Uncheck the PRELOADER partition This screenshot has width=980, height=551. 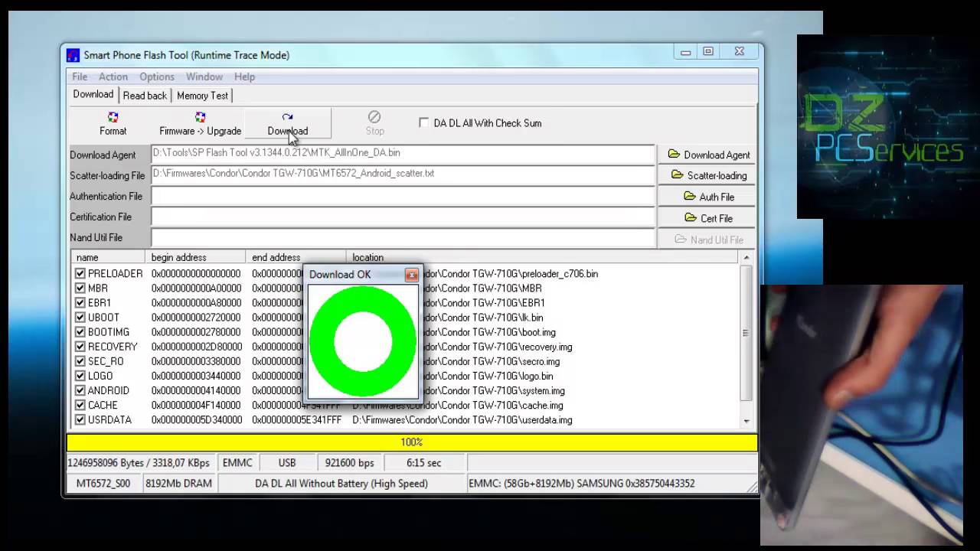[80, 273]
